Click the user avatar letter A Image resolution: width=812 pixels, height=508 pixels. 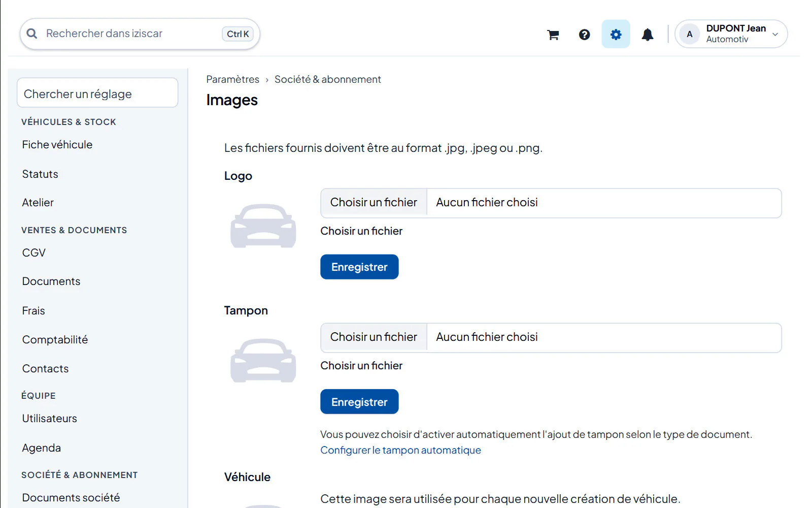690,34
